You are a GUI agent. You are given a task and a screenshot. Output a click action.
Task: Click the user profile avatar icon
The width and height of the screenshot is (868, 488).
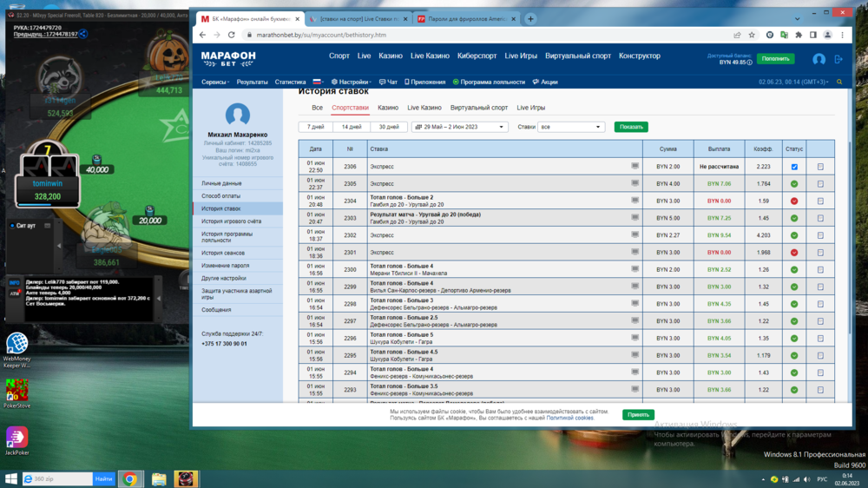pyautogui.click(x=819, y=59)
